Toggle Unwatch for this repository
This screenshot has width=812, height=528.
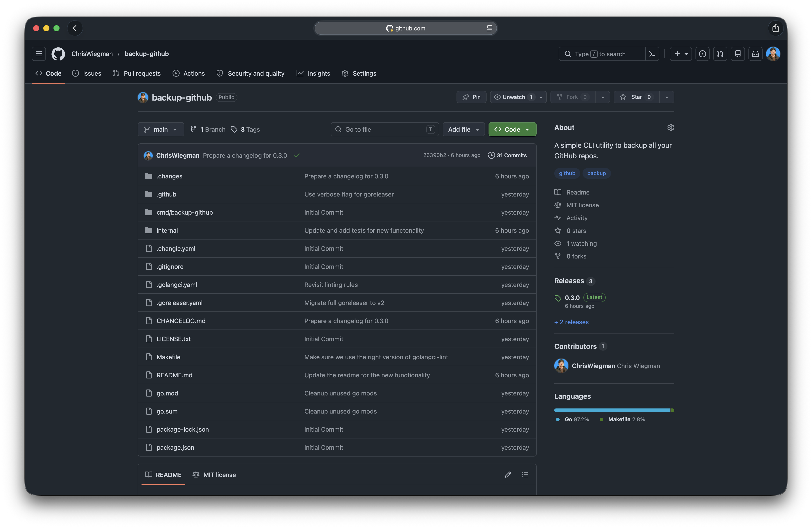coord(518,97)
